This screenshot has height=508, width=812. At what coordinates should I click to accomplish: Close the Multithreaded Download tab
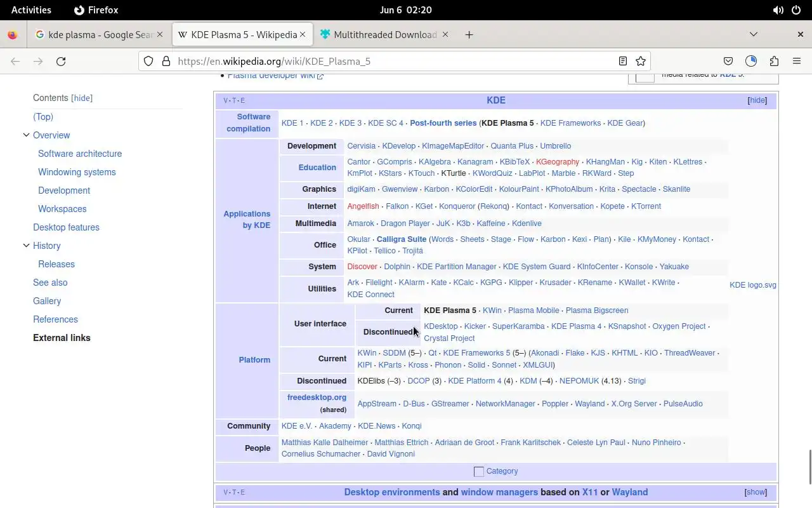click(x=445, y=35)
